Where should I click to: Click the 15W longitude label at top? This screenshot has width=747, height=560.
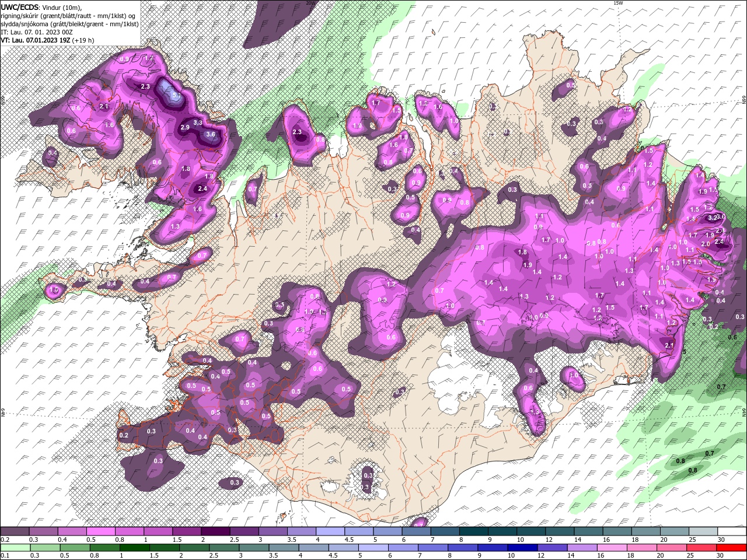pos(618,3)
